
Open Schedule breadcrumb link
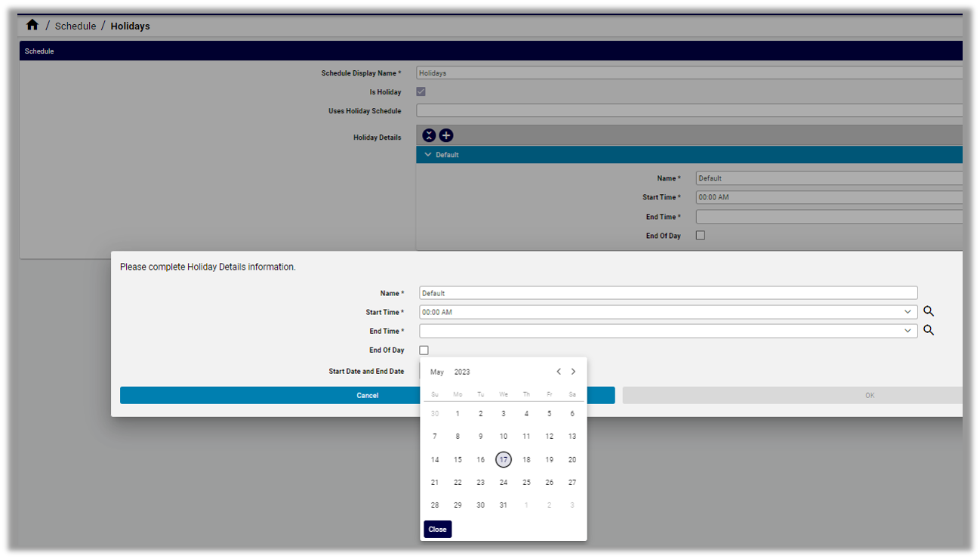(x=76, y=26)
